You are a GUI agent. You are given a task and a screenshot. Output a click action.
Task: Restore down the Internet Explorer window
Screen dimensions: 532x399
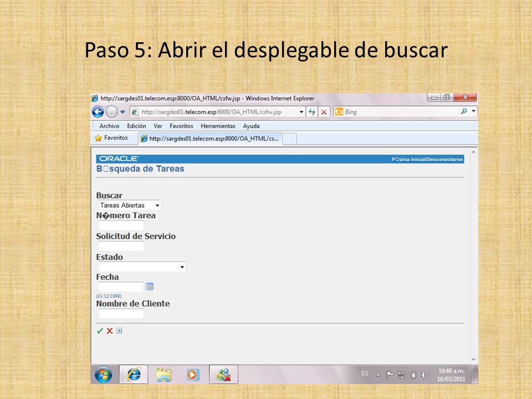[x=447, y=98]
